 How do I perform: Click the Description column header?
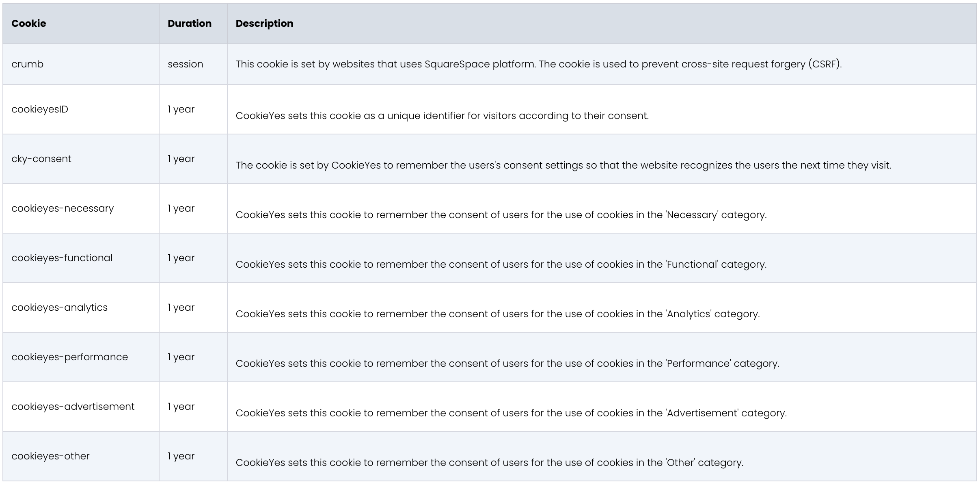click(264, 24)
